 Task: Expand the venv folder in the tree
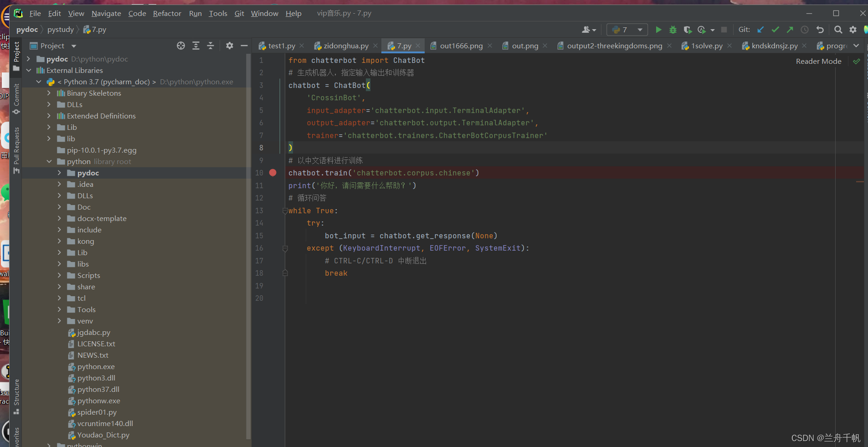59,321
